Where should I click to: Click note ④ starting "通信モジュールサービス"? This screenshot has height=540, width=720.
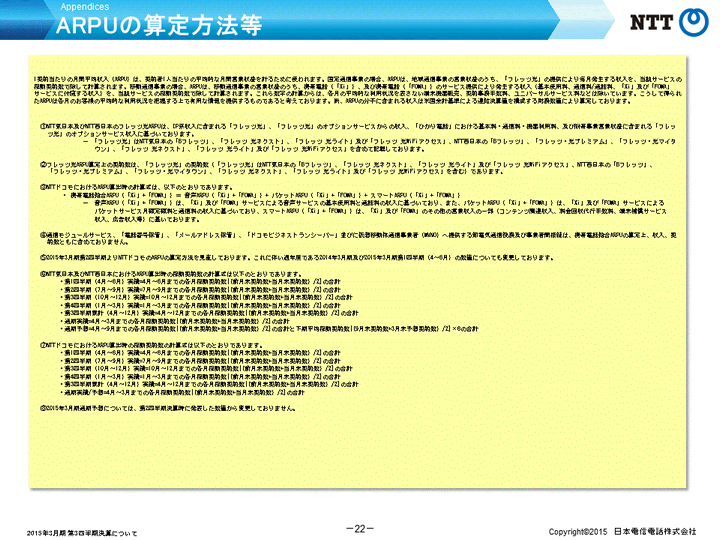[x=358, y=238]
